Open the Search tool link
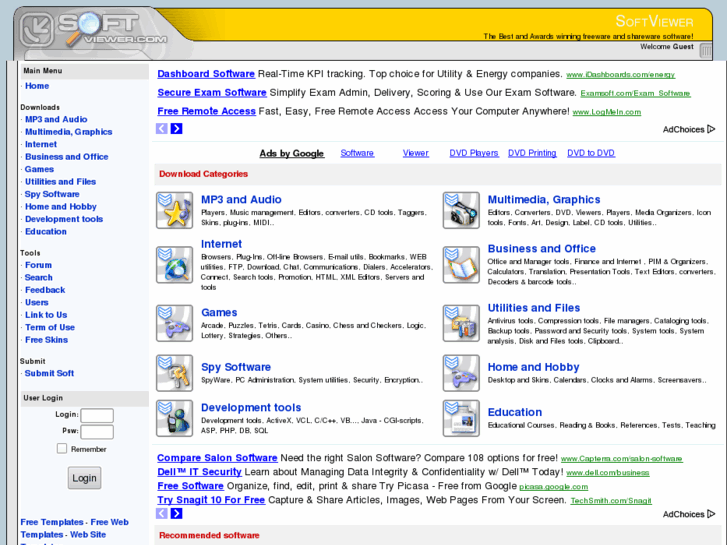The height and width of the screenshot is (545, 727). (38, 278)
